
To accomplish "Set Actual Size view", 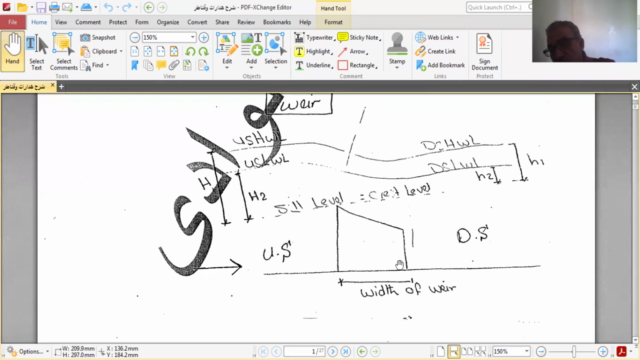I will tap(135, 51).
